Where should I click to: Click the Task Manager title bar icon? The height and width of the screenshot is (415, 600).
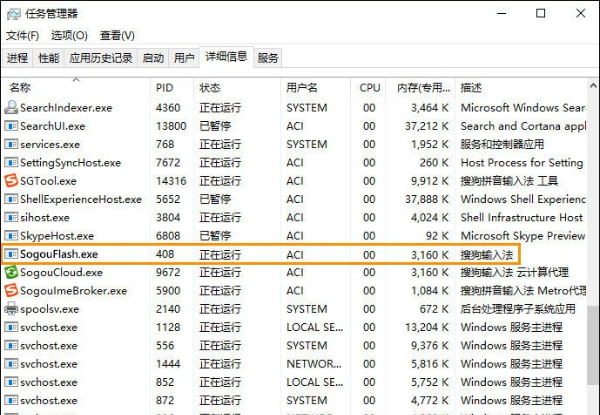tap(14, 14)
